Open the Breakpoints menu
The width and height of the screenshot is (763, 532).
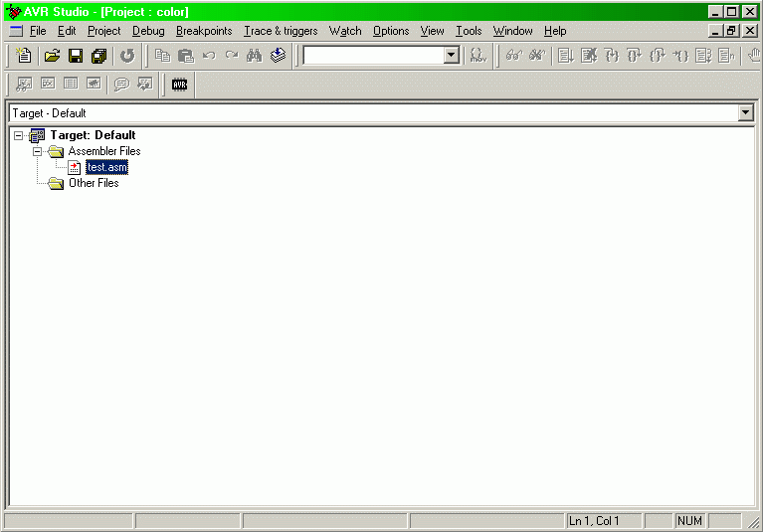pyautogui.click(x=204, y=31)
